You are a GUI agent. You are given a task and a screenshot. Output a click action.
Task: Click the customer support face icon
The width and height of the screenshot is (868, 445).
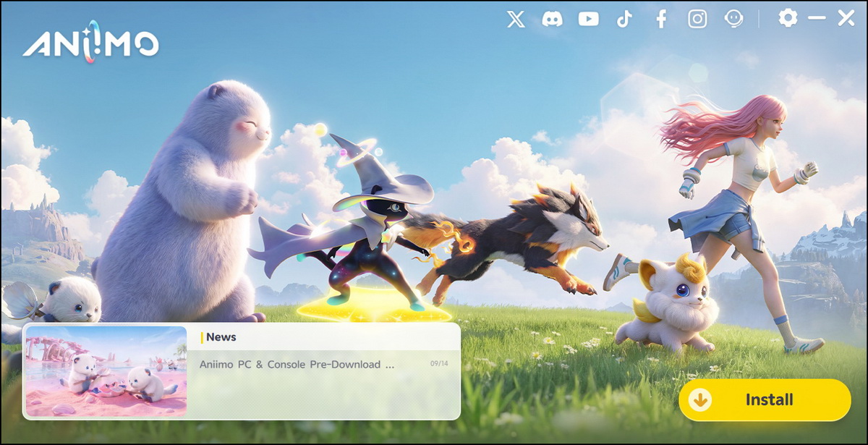[734, 19]
